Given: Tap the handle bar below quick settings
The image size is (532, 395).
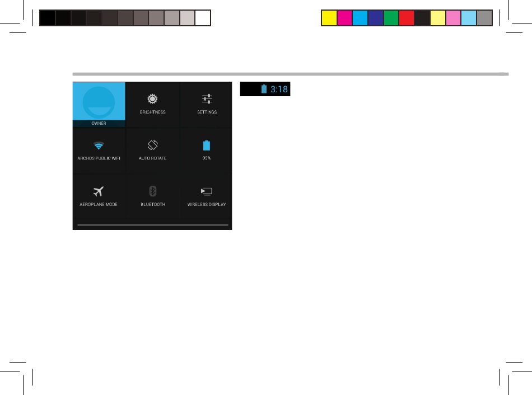Looking at the screenshot, I should click(x=153, y=225).
